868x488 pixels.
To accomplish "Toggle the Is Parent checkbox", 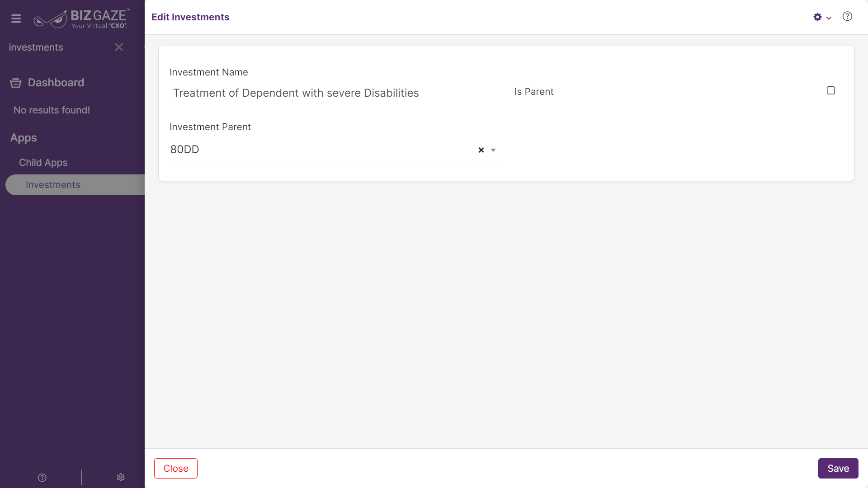I will [x=831, y=90].
